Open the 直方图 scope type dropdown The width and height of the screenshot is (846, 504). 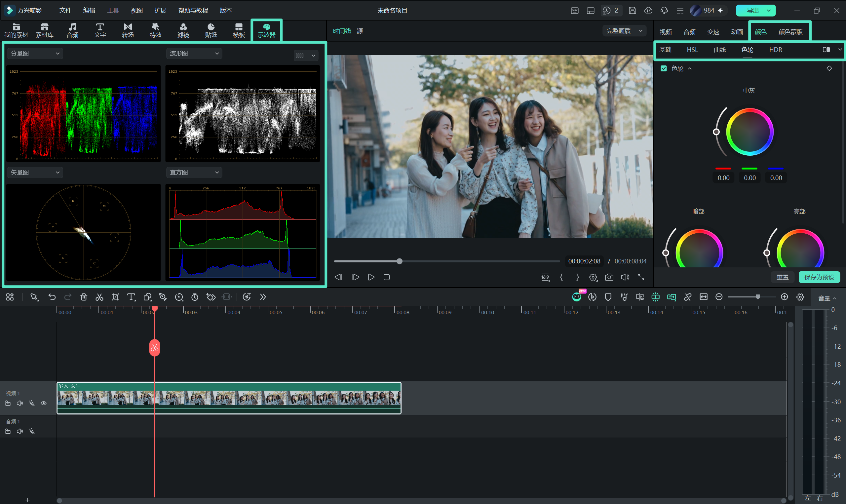[x=194, y=173]
